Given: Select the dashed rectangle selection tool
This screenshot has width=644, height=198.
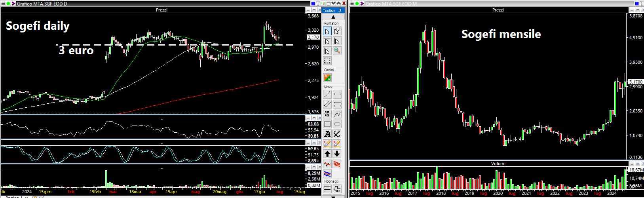Looking at the screenshot, I should pos(327,61).
